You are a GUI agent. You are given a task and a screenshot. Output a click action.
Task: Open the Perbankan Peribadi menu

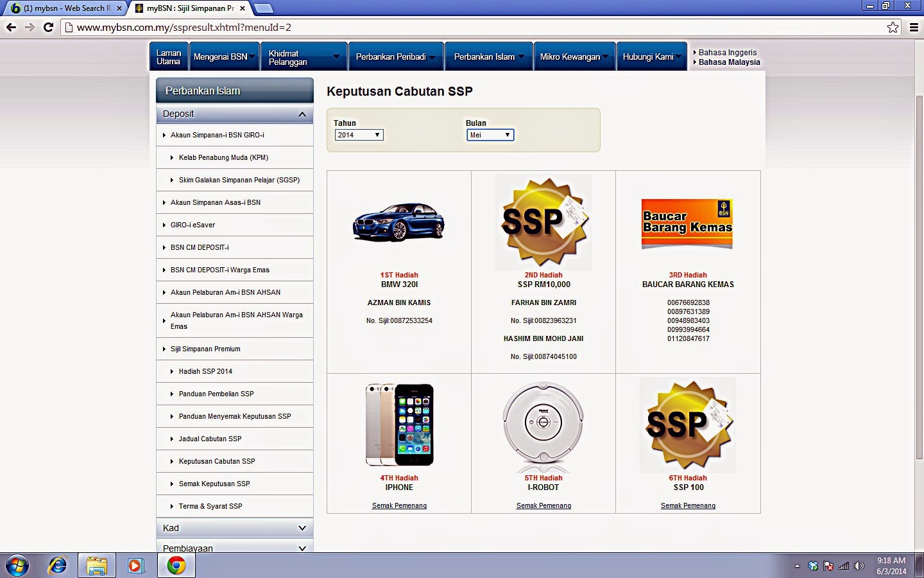pos(396,57)
